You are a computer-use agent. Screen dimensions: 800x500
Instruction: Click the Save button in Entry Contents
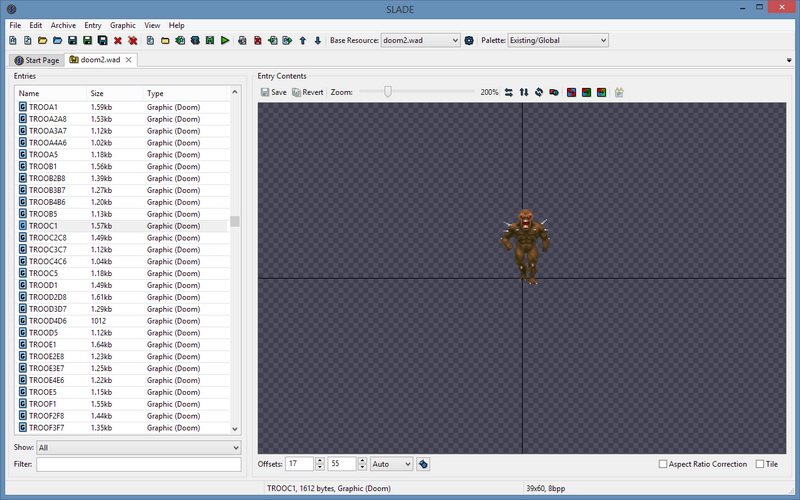click(273, 92)
